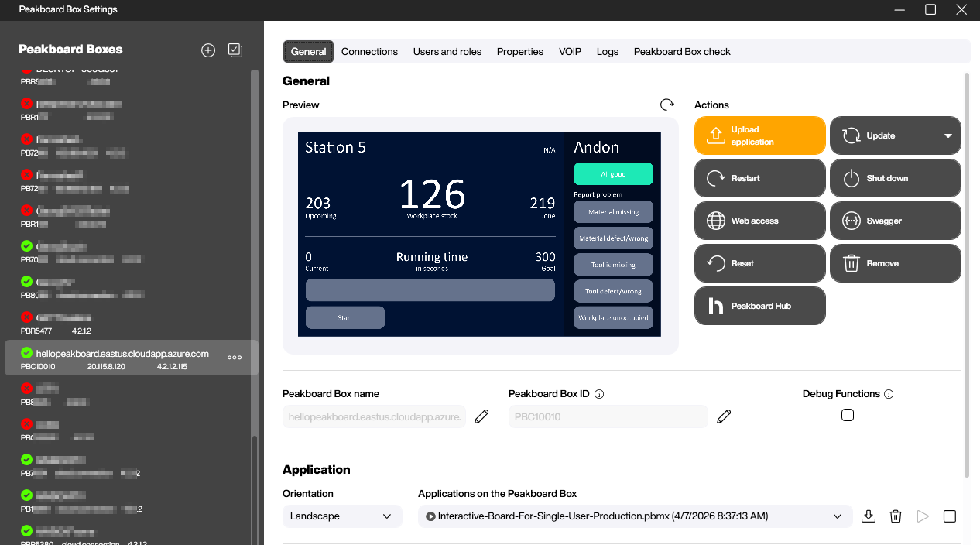980x545 pixels.
Task: Check the checkbox beside the play icon
Action: [x=950, y=516]
